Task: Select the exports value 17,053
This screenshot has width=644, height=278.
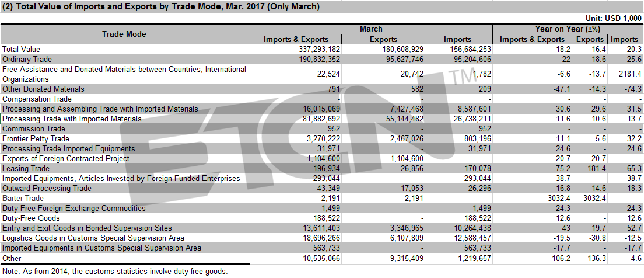Action: click(x=411, y=188)
